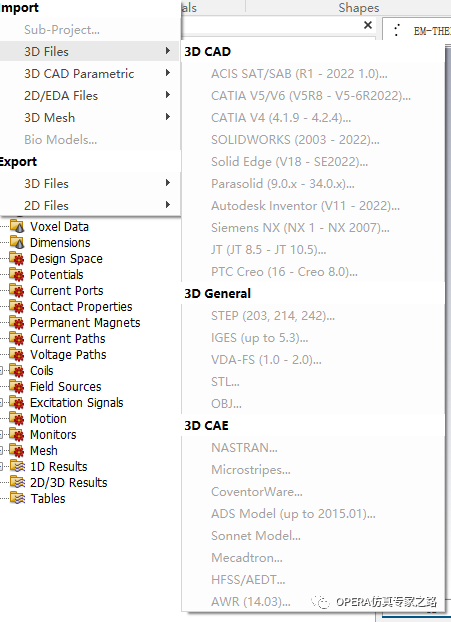Expand the Mesh tree node

pyautogui.click(x=1, y=451)
